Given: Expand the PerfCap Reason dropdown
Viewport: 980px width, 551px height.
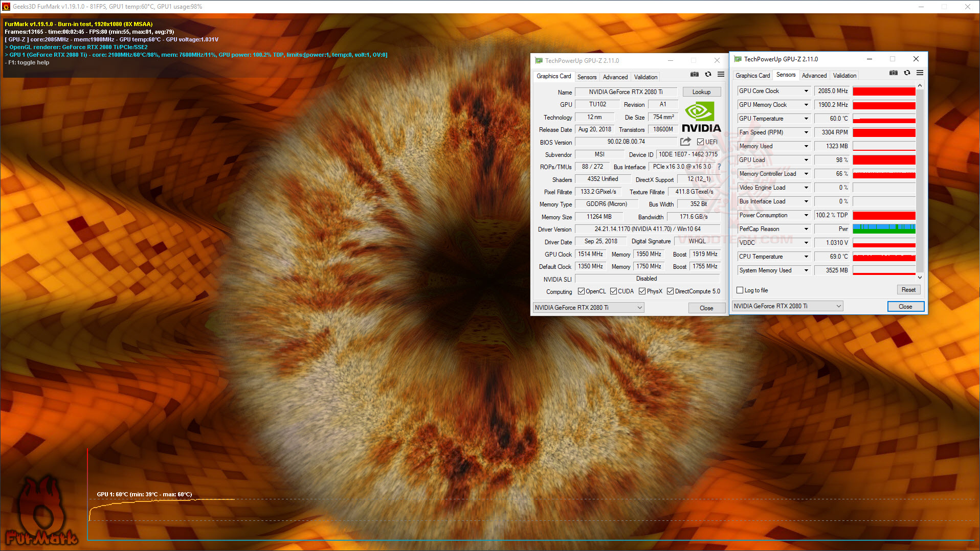Looking at the screenshot, I should click(806, 229).
